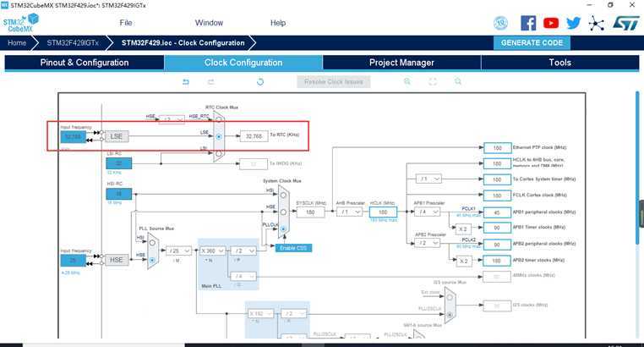Open the AHB Prescaler /1 dropdown
This screenshot has height=347, width=644.
[x=350, y=212]
